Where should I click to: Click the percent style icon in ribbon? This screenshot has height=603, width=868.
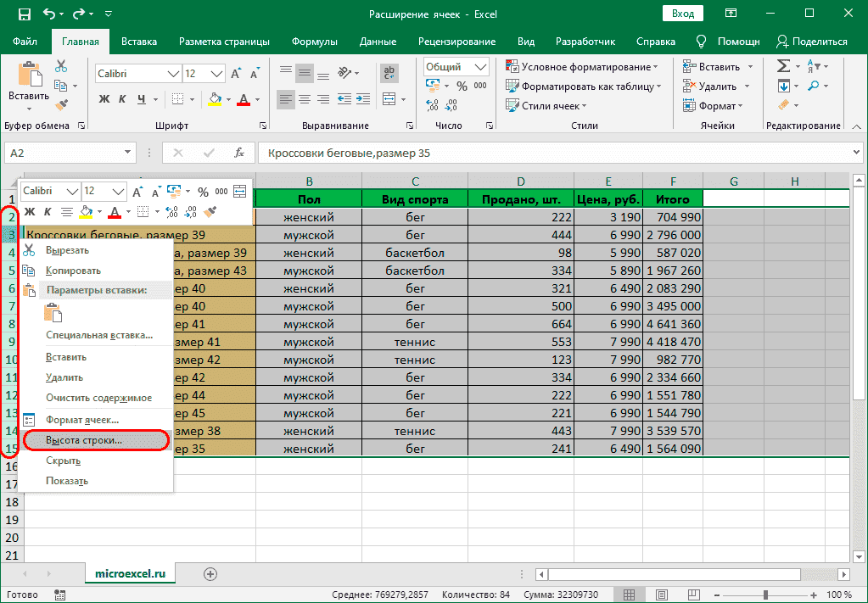point(462,86)
